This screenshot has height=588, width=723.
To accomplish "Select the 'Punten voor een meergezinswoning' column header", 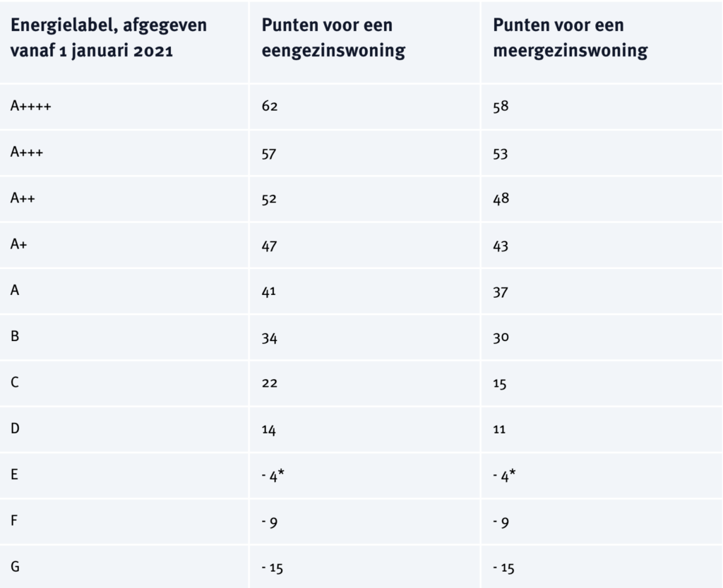I will (570, 39).
